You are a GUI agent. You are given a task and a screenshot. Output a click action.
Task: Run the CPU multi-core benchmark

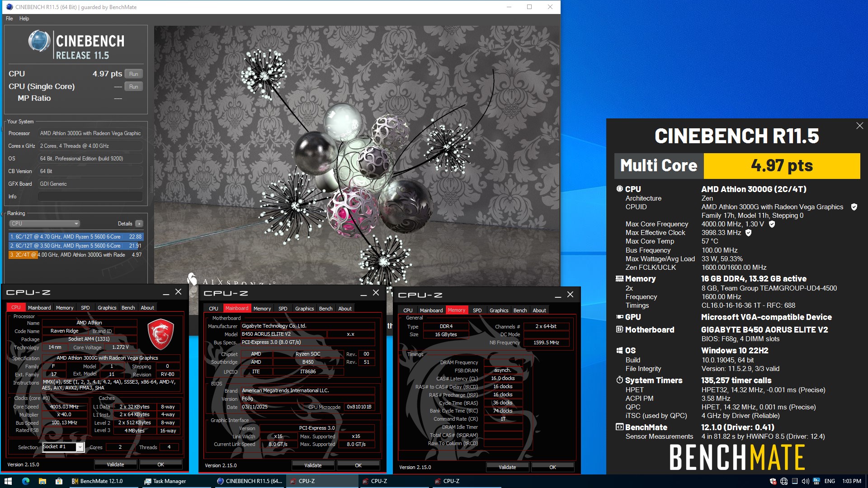point(133,74)
